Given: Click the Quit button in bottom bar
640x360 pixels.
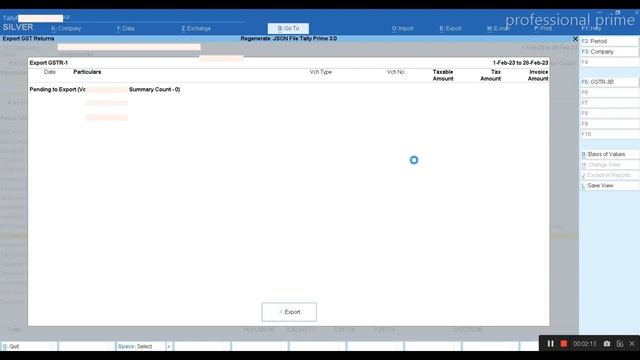Looking at the screenshot, I should (x=28, y=346).
